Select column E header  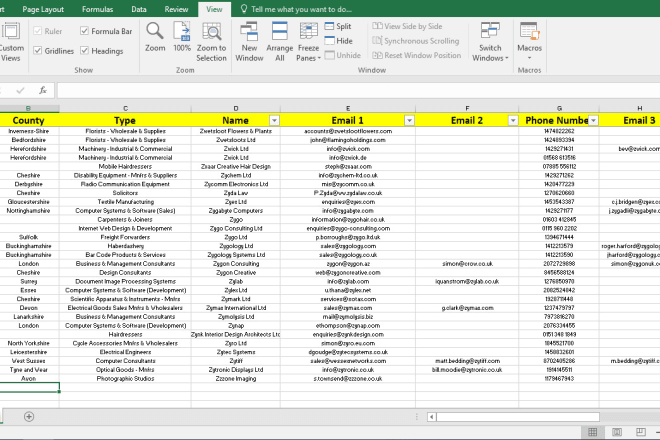click(348, 108)
